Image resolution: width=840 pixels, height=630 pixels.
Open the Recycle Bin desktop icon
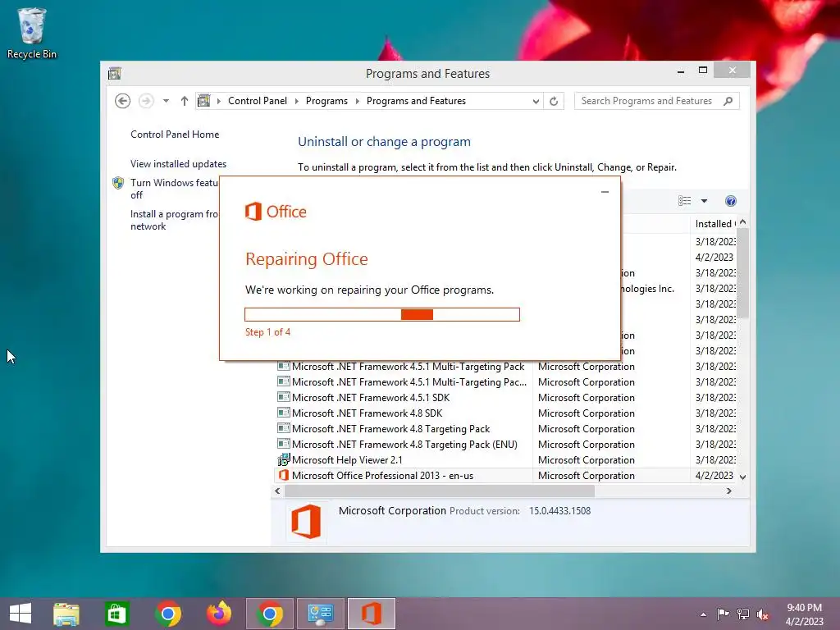[x=32, y=33]
